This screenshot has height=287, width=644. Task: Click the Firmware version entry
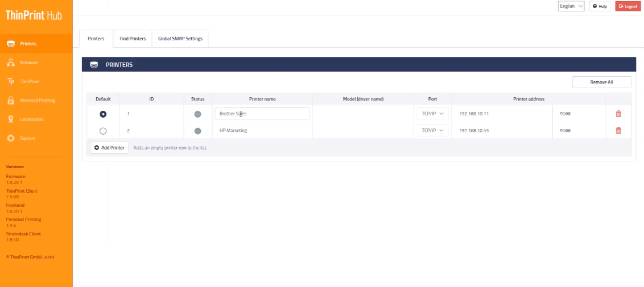coord(15,179)
